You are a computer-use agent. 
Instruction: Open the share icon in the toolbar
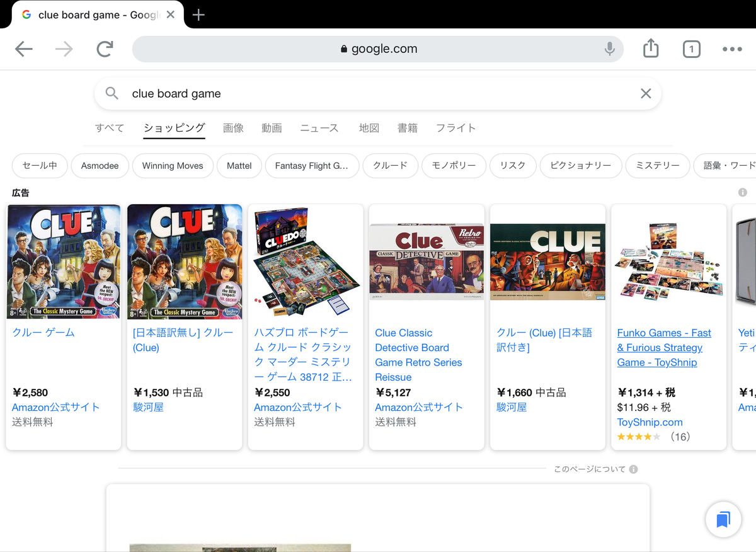click(651, 49)
